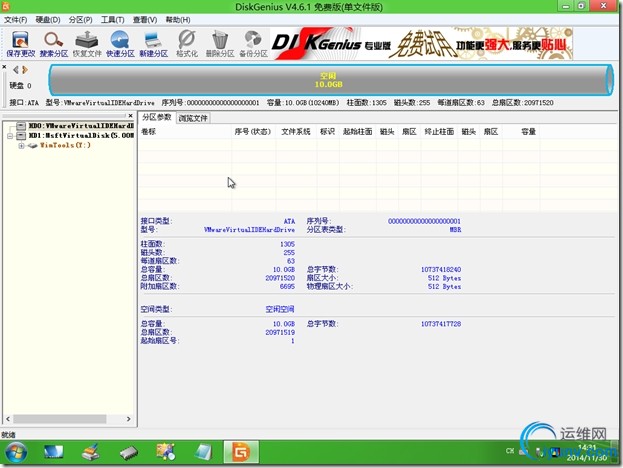Click the 20971520 total sectors value
The image size is (623, 468).
point(280,278)
